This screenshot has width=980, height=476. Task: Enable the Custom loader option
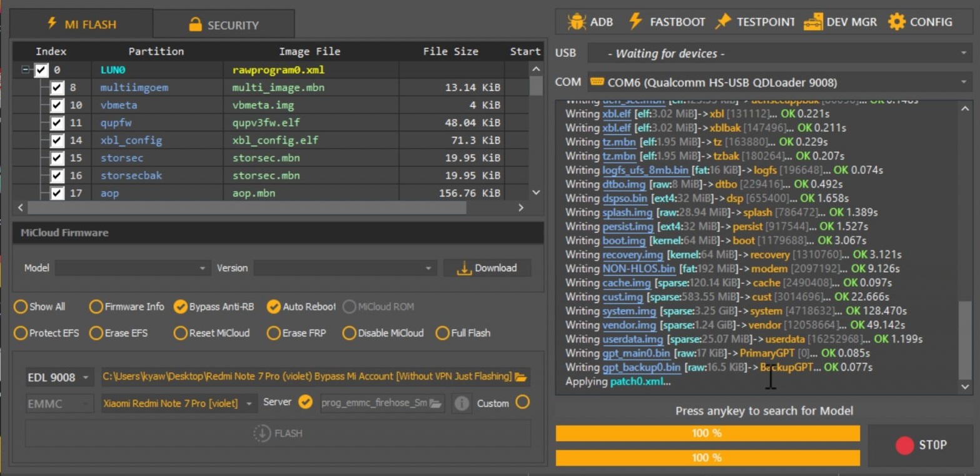point(522,402)
